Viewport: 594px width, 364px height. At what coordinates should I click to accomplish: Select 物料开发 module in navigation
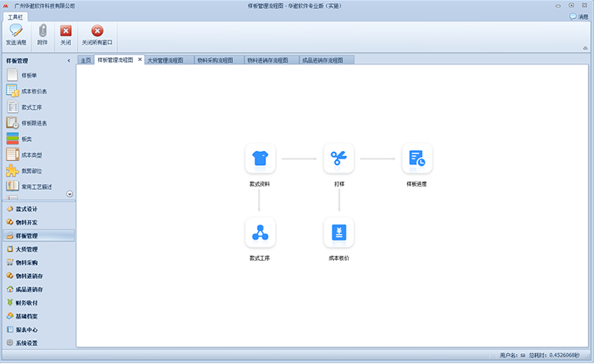[x=39, y=222]
